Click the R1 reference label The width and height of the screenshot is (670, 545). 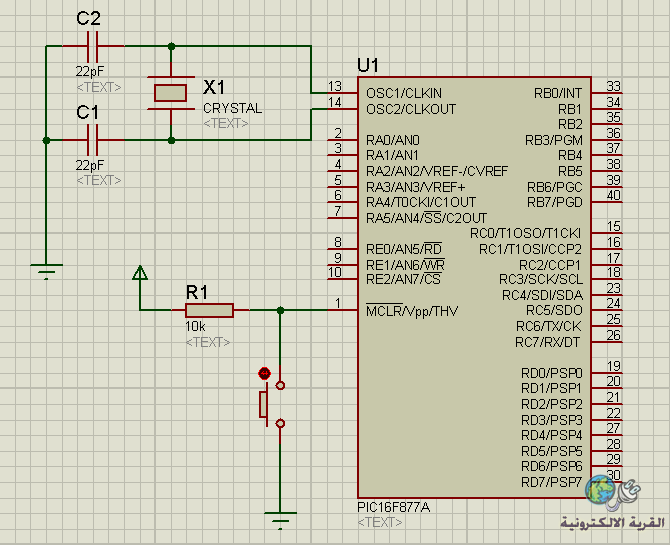197,292
